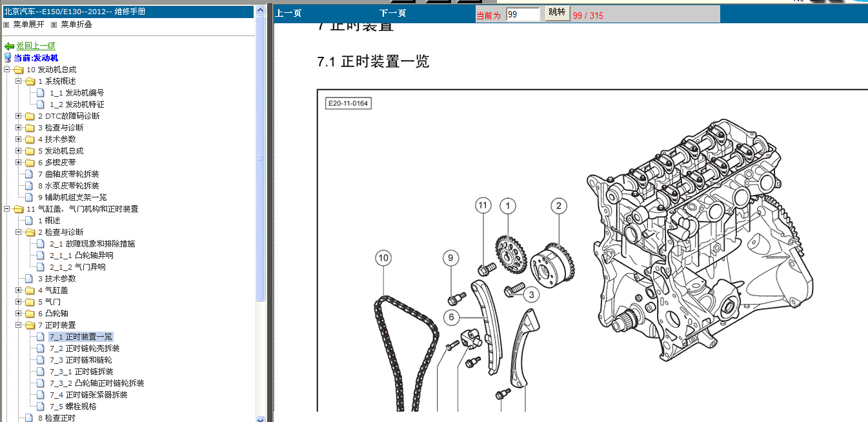
Task: Collapse the 7 正时装置 node
Action: [x=19, y=325]
